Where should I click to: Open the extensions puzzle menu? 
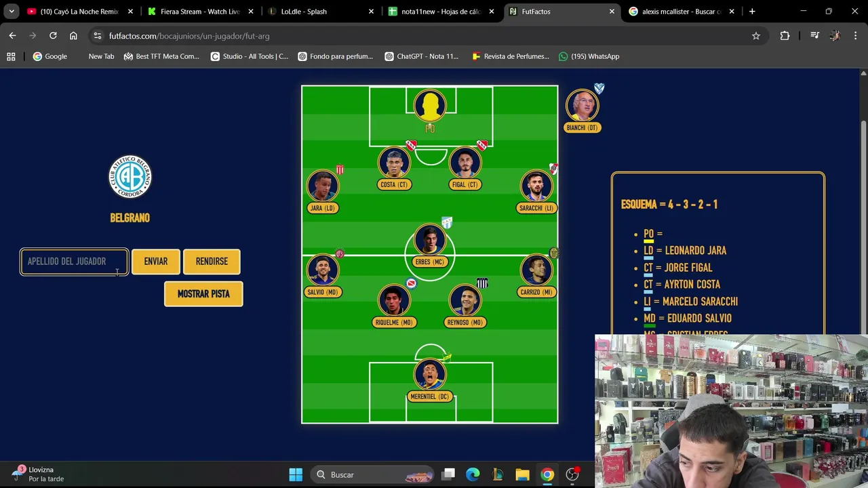coord(785,36)
